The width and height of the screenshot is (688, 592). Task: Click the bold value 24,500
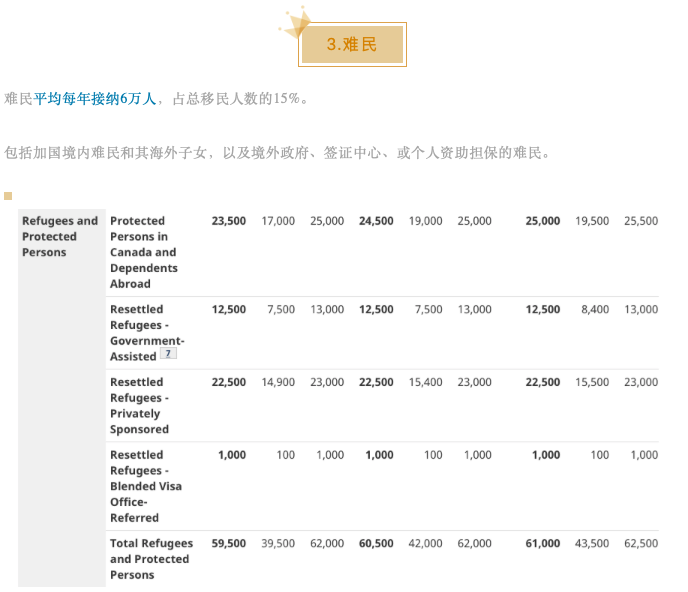point(376,221)
